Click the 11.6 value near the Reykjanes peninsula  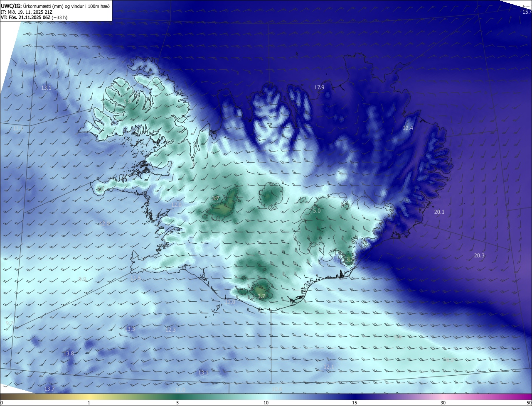tap(135, 278)
